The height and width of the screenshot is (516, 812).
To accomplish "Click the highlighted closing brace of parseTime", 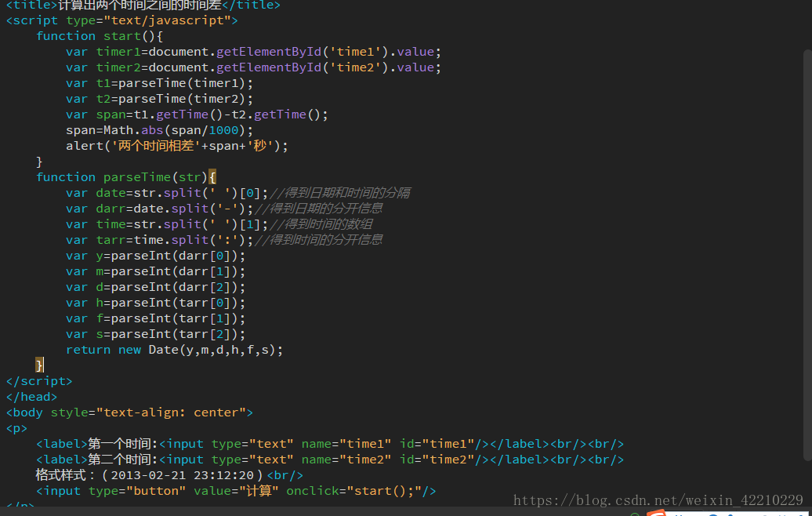I will (39, 365).
